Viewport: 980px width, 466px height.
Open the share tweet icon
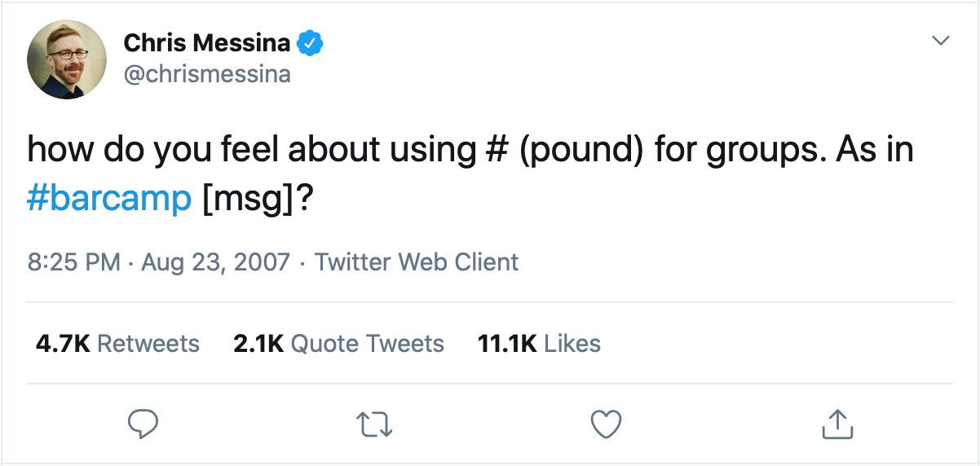point(837,424)
